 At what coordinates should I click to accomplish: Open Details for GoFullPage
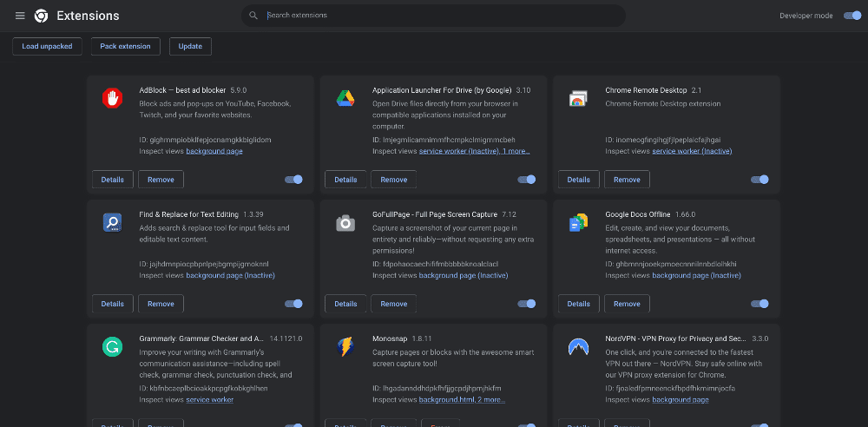[x=345, y=304]
